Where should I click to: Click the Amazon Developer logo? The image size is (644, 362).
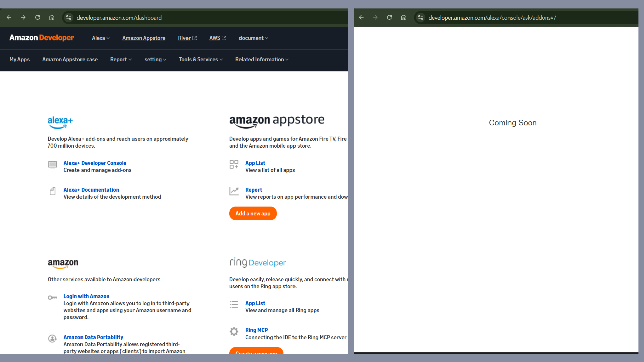[x=42, y=38]
